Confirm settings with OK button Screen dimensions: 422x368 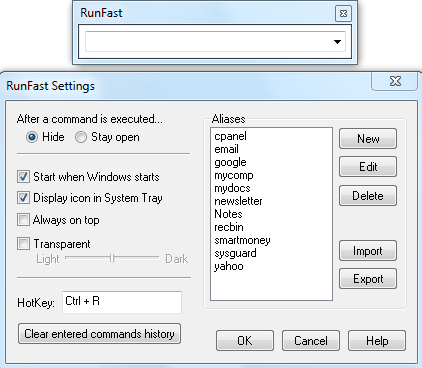click(245, 341)
